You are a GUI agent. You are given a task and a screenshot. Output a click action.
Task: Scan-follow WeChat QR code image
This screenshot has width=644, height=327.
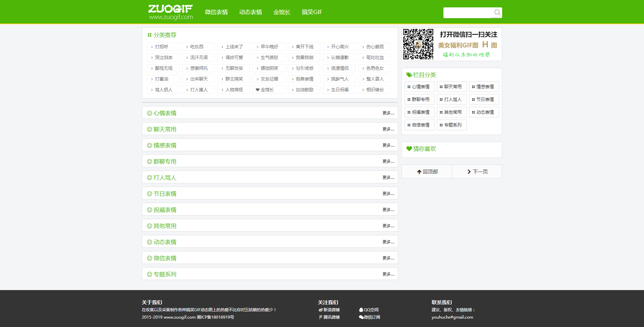pos(418,44)
